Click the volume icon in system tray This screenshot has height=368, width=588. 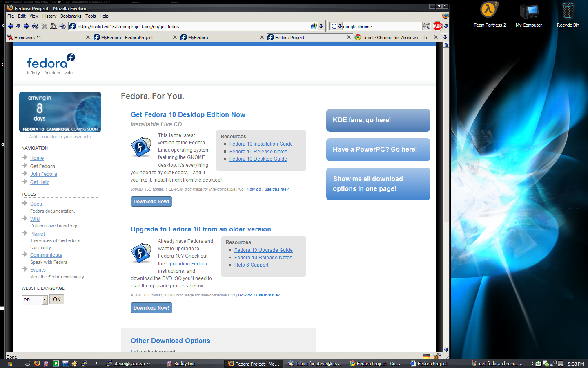pos(553,363)
